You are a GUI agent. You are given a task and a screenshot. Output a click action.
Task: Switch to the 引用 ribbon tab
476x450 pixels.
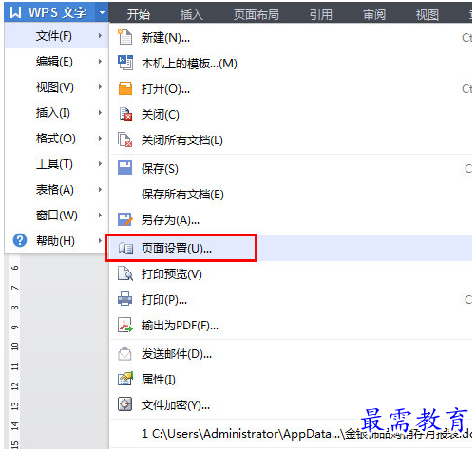(321, 14)
